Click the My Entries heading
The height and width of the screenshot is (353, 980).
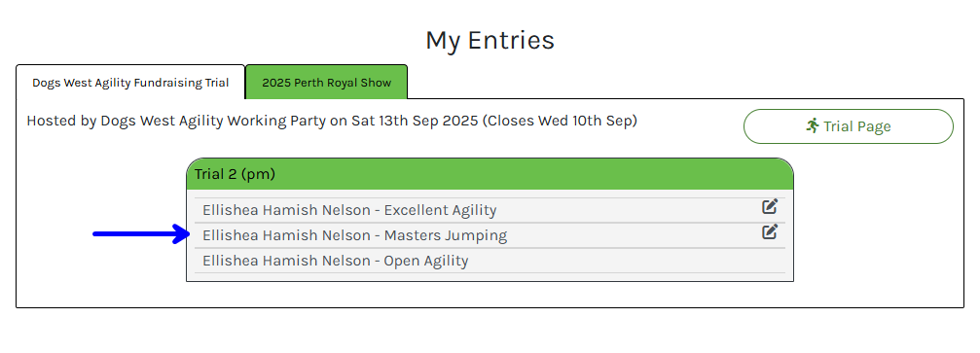pos(490,41)
